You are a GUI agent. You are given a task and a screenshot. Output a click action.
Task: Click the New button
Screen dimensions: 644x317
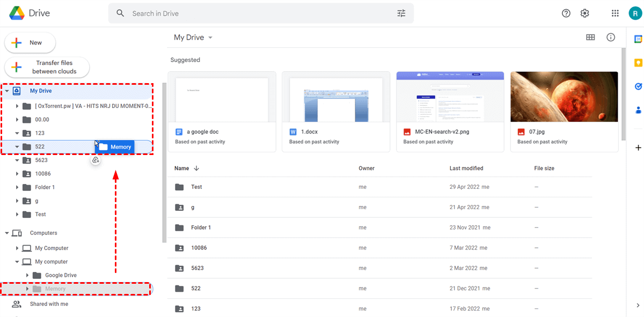tap(30, 43)
